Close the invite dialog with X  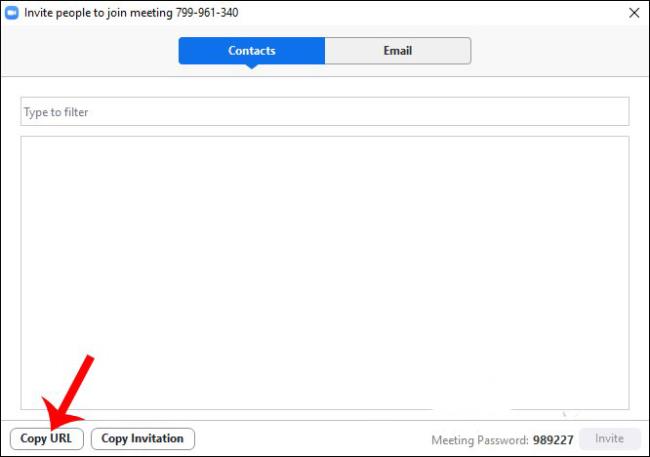633,13
